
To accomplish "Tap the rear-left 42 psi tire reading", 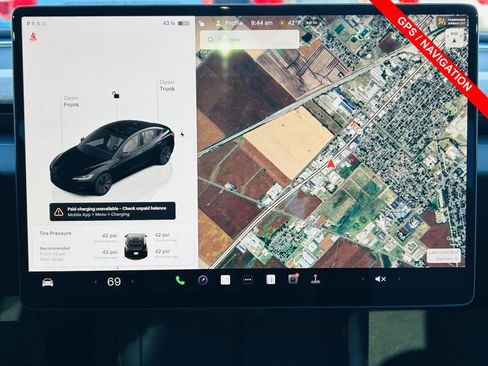I will click(110, 252).
